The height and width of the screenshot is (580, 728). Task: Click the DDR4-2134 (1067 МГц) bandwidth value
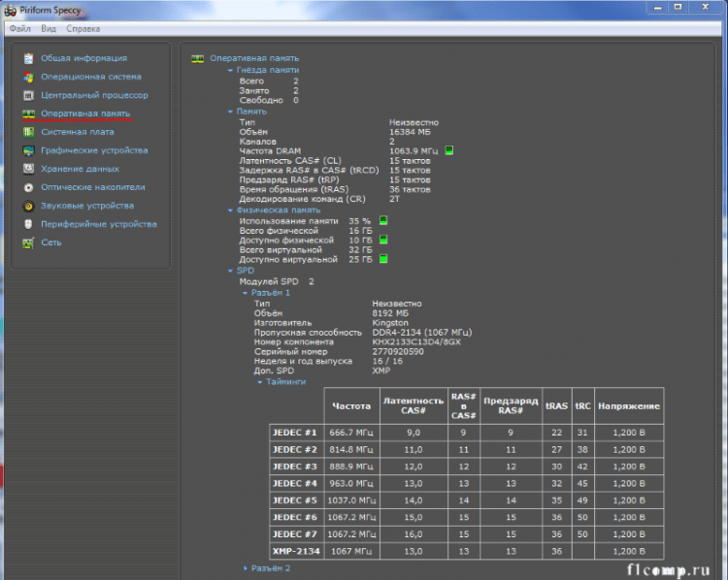point(422,333)
